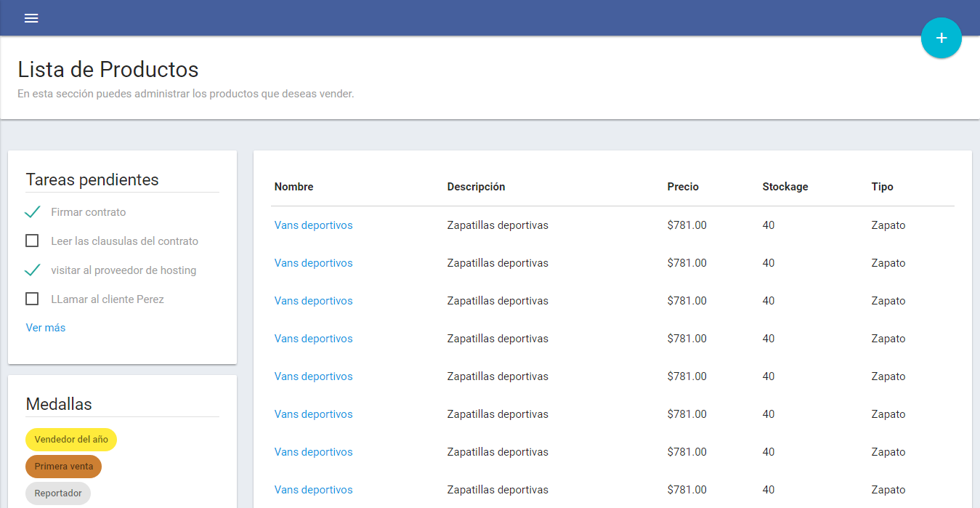Select the Primera venta badge
The height and width of the screenshot is (508, 980).
[64, 467]
